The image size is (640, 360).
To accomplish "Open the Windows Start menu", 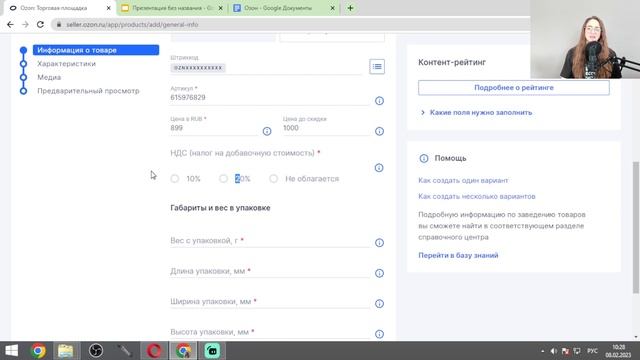I will coord(11,351).
